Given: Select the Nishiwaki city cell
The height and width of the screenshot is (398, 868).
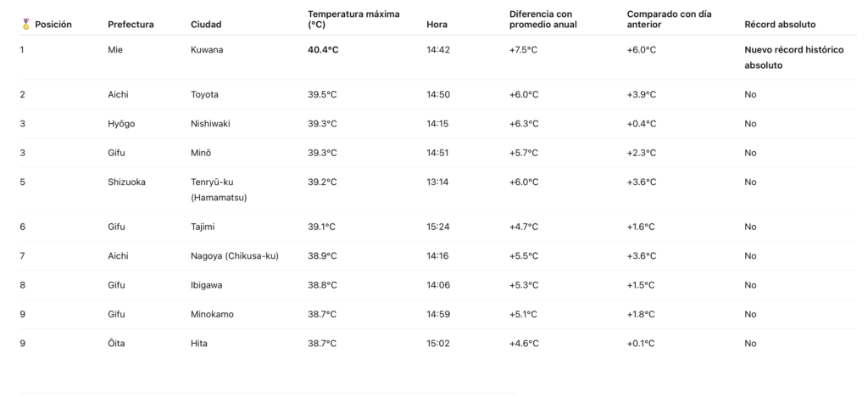Looking at the screenshot, I should (x=210, y=124).
